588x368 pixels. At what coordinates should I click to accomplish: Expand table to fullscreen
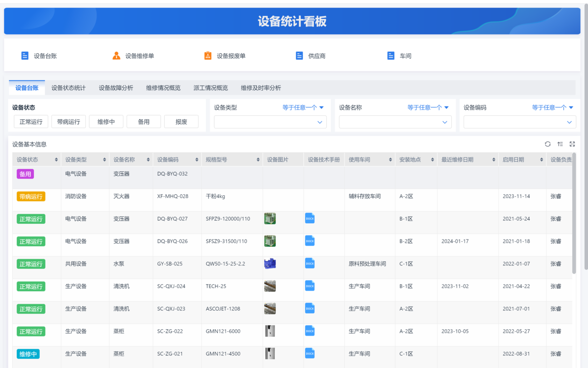pyautogui.click(x=572, y=144)
